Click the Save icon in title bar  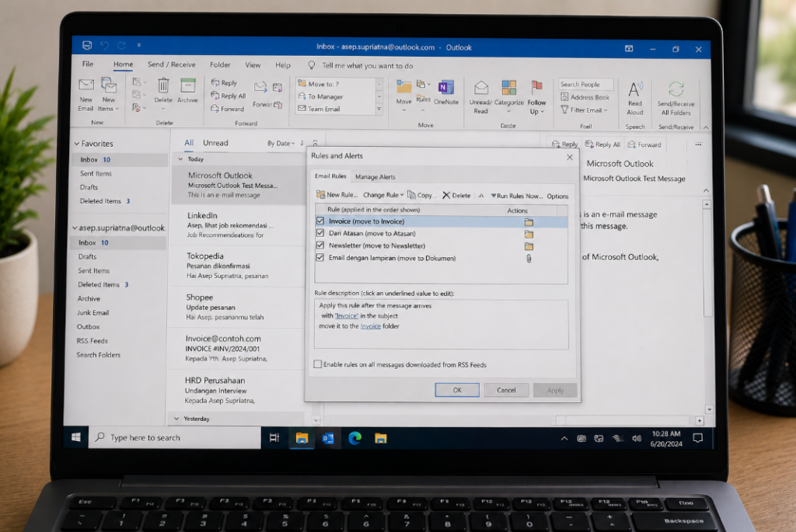pyautogui.click(x=87, y=45)
